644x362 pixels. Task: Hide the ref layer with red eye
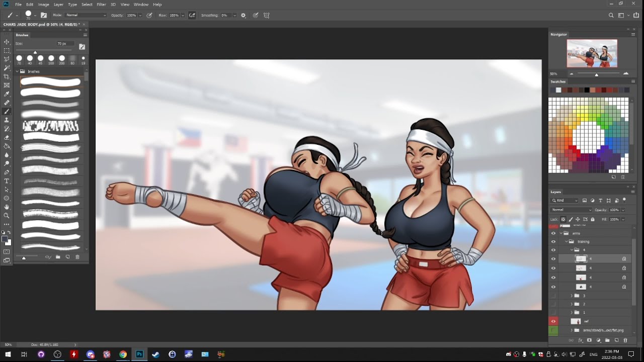[553, 321]
